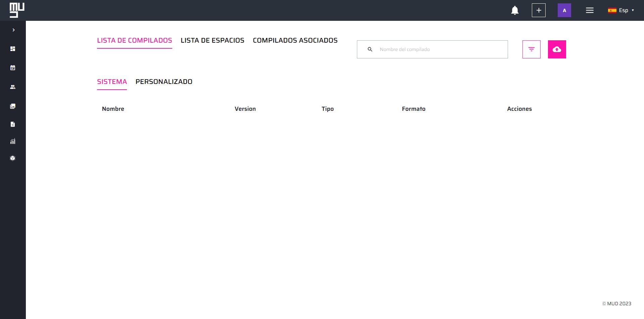The width and height of the screenshot is (644, 319).
Task: Open the dashboard icon in the sidebar
Action: coord(13,49)
